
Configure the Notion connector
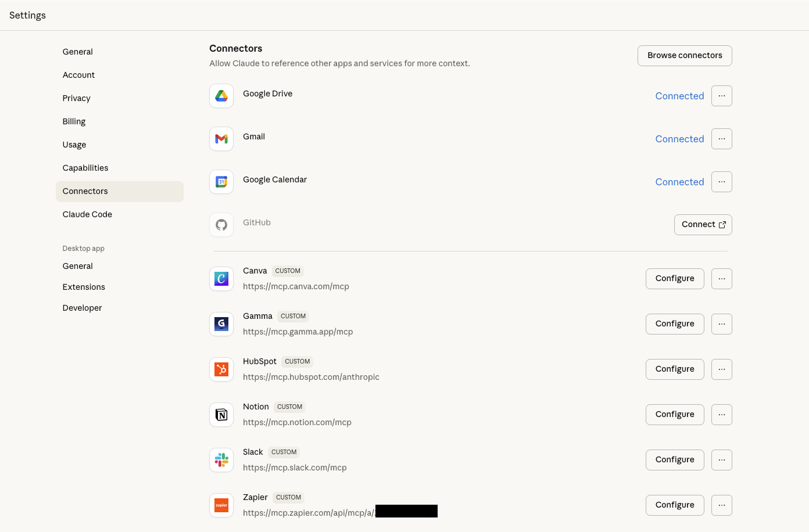(x=675, y=414)
